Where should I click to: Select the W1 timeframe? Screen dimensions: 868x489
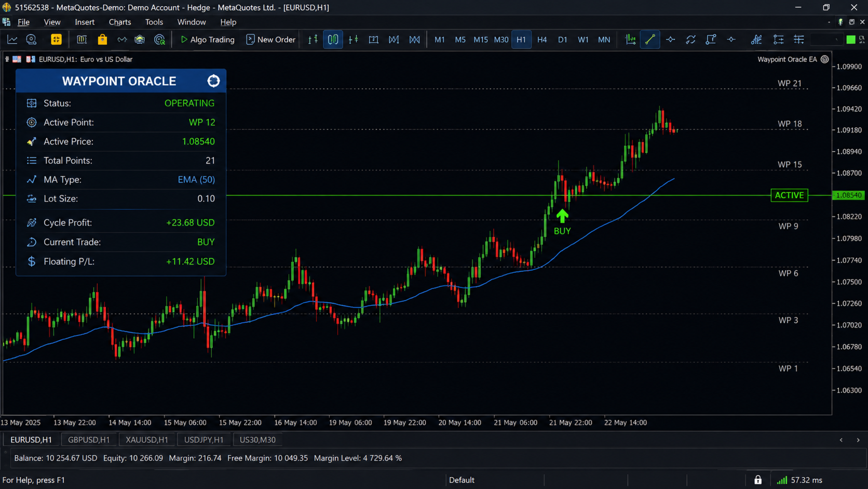coord(583,39)
